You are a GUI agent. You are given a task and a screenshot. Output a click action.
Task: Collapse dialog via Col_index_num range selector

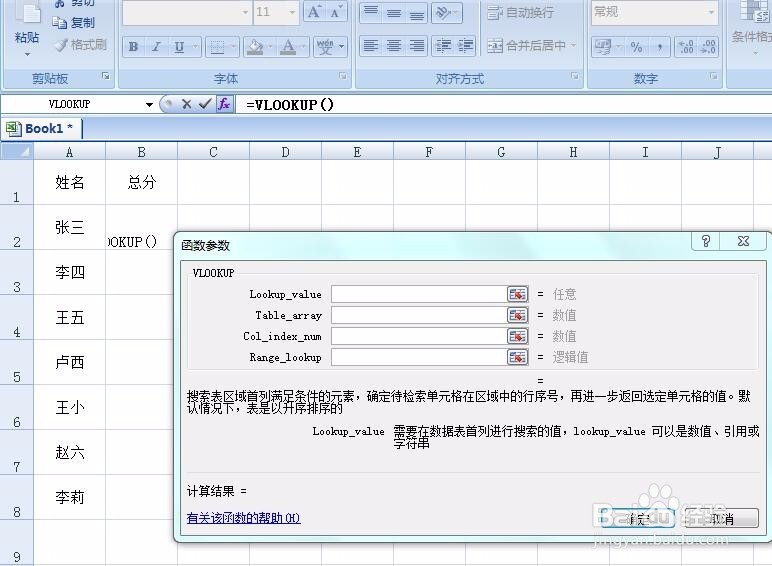[x=517, y=336]
